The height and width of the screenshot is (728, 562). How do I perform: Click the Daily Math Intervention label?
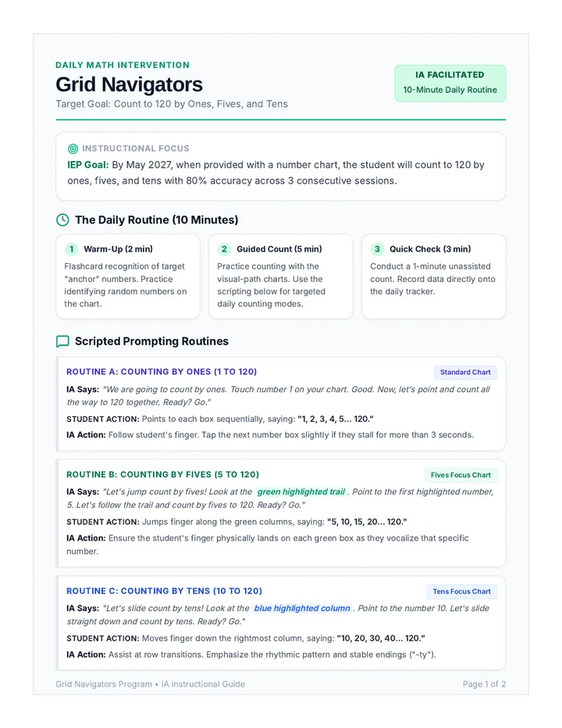(x=123, y=65)
